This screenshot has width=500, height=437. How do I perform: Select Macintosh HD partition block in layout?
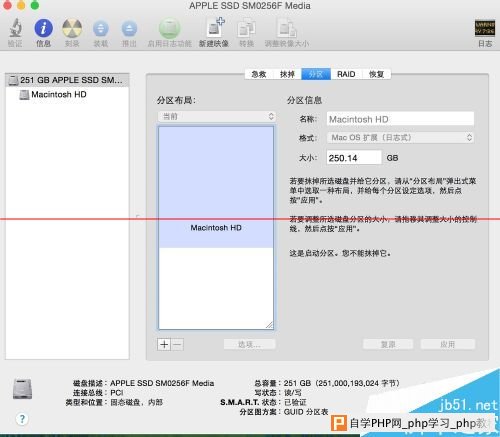click(x=216, y=187)
